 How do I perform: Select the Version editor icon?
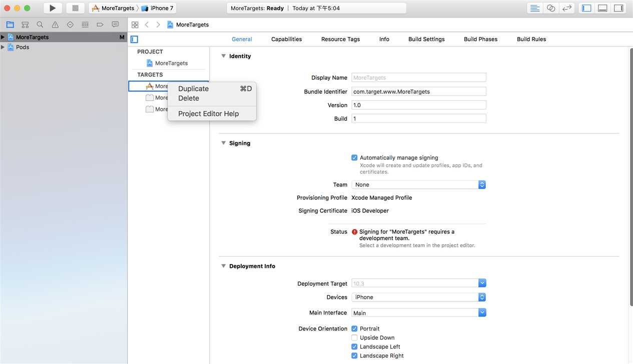coord(567,8)
